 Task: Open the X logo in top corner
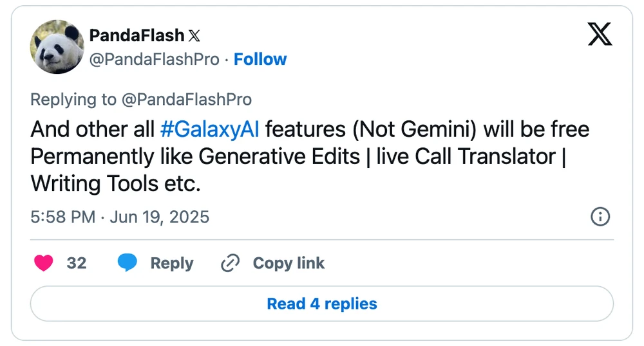(600, 33)
